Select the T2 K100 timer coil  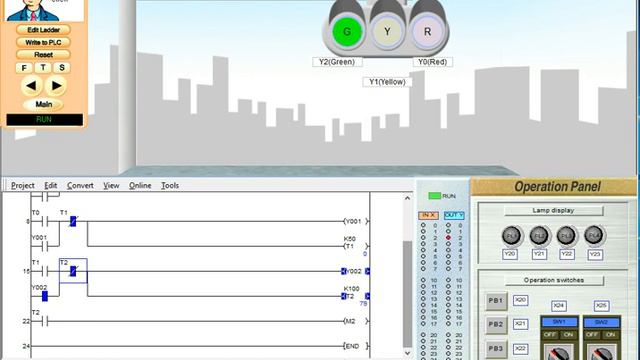[x=356, y=296]
